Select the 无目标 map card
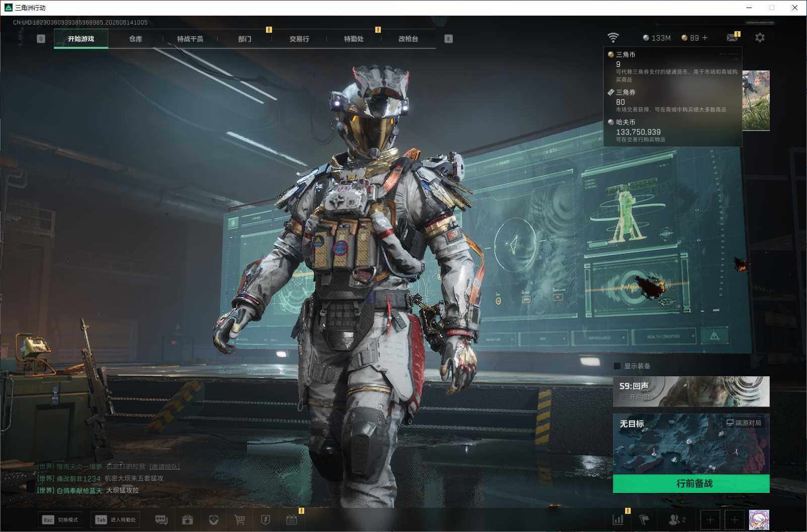807x532 pixels. [x=691, y=444]
